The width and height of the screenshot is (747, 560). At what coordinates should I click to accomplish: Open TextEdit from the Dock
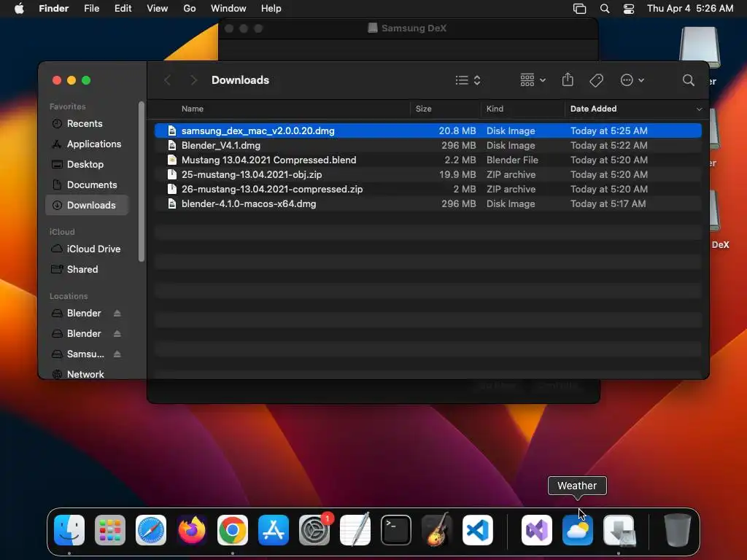tap(355, 530)
